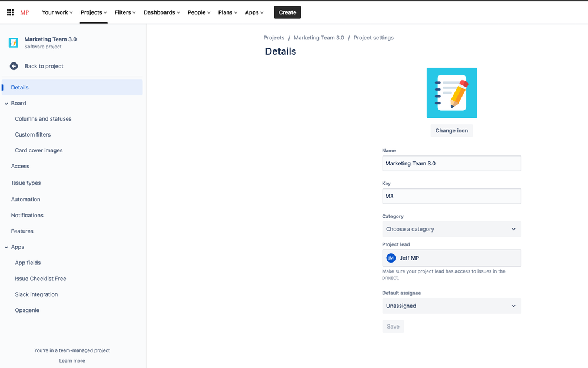The width and height of the screenshot is (588, 368).
Task: Collapse the Board section in the sidebar
Action: pos(6,103)
